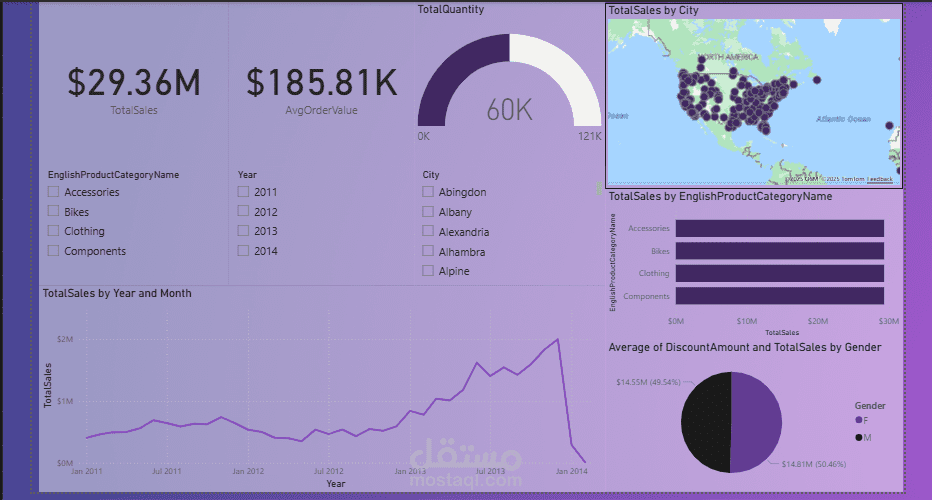
Task: Tick the Abingdon city checkbox
Action: [428, 191]
